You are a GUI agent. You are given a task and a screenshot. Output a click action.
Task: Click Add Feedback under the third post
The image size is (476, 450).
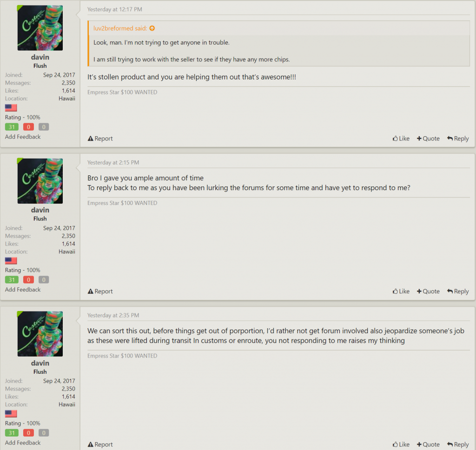(x=23, y=443)
